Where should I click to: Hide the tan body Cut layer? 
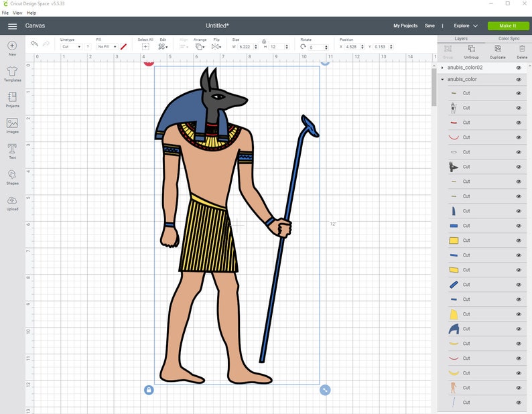point(519,388)
